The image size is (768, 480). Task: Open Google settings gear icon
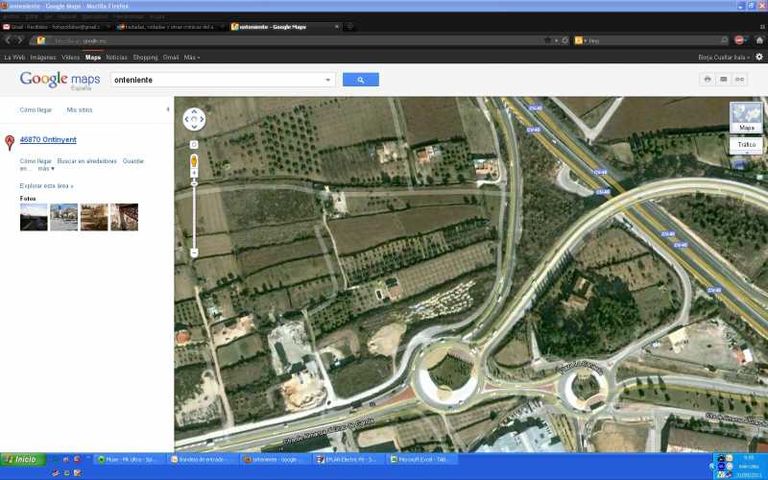pyautogui.click(x=759, y=57)
